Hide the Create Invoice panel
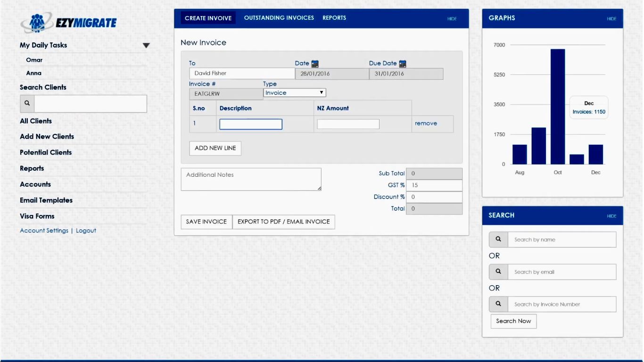 452,19
